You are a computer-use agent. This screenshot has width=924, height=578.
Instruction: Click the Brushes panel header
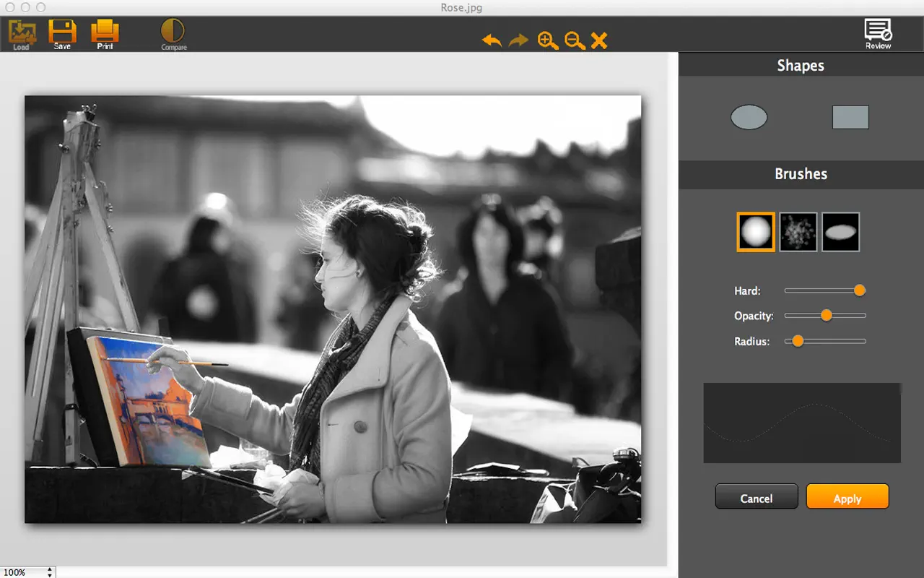point(801,174)
